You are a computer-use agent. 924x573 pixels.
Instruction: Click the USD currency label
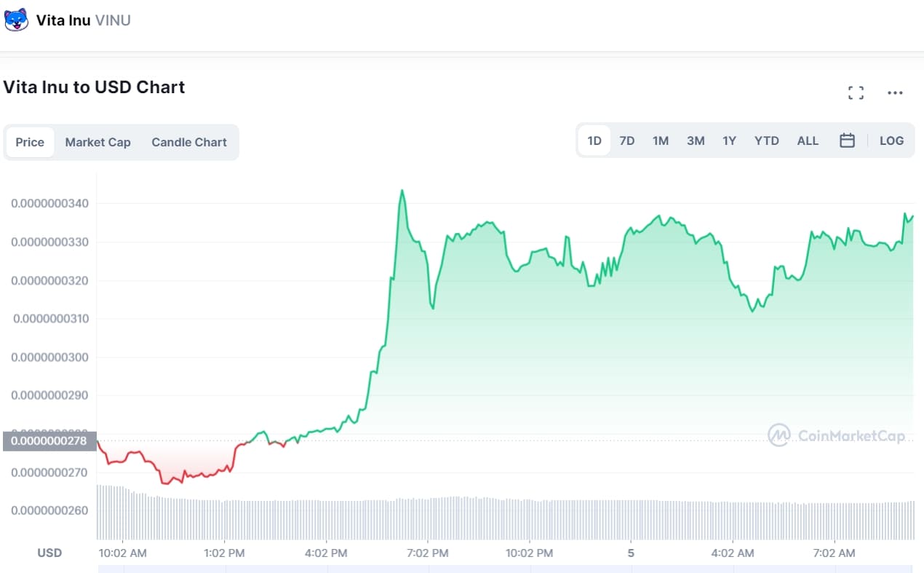pos(49,553)
